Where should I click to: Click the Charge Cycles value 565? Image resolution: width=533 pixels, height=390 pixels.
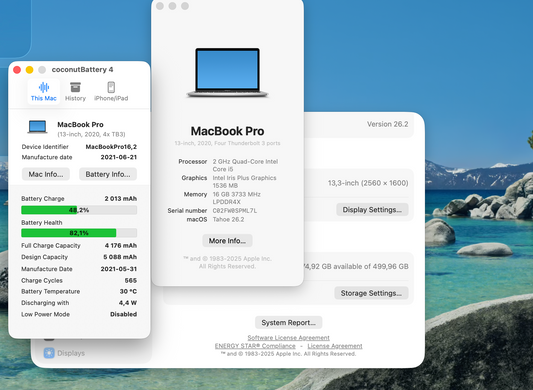[x=131, y=281]
